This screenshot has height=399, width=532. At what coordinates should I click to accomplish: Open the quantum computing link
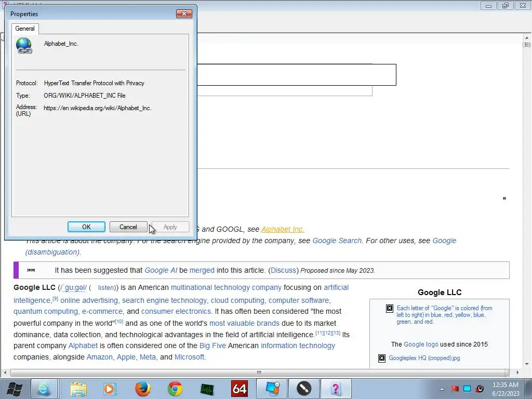(46, 311)
